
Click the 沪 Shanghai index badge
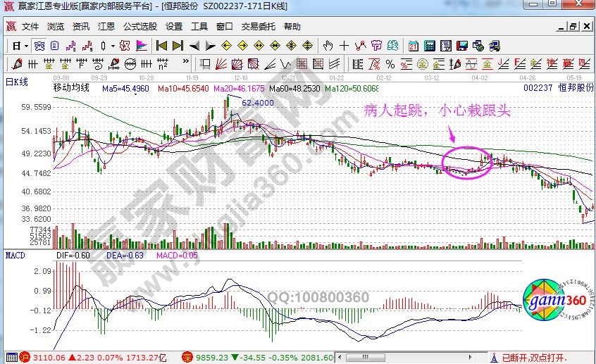(25, 357)
